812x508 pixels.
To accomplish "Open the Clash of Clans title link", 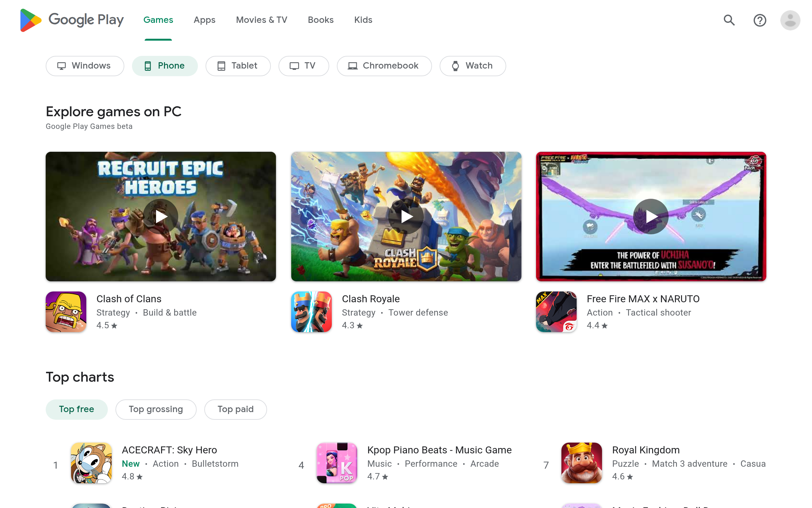I will pyautogui.click(x=129, y=299).
